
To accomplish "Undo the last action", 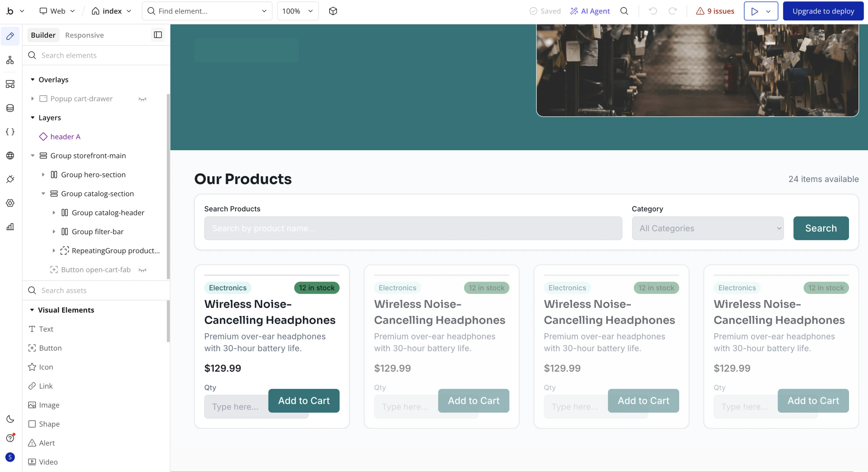I will [653, 11].
